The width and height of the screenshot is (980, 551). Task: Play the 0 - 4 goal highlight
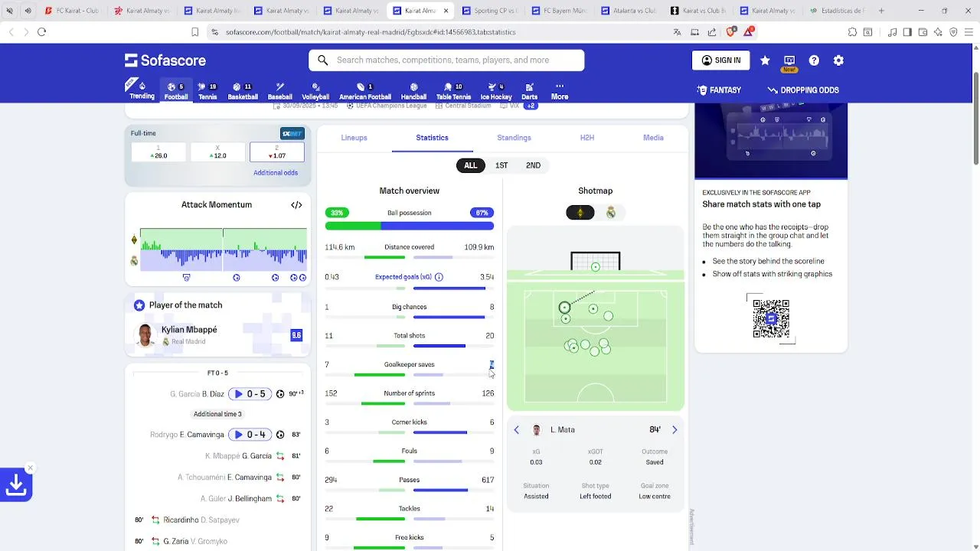[250, 435]
